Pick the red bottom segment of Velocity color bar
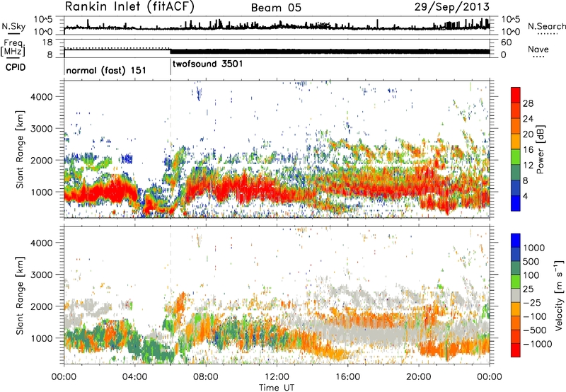The image size is (566, 392). (516, 350)
